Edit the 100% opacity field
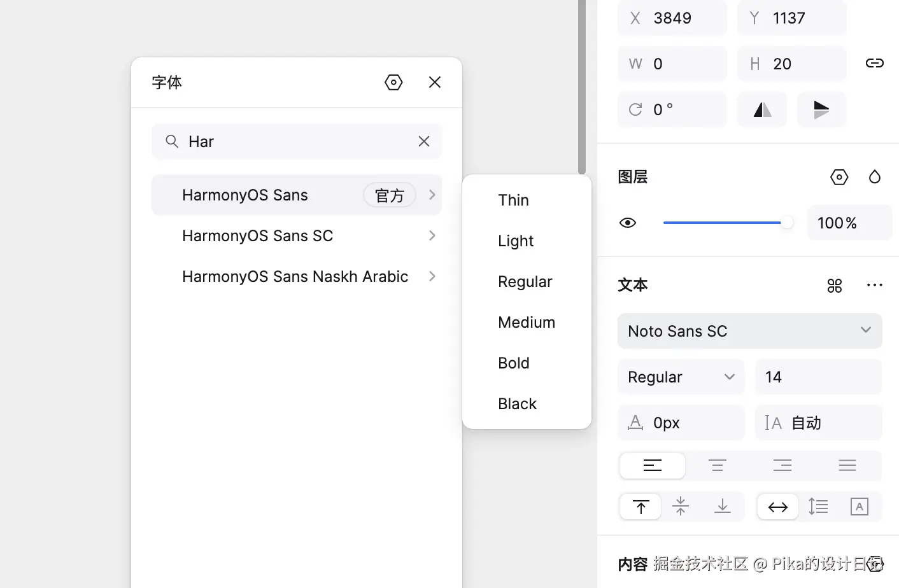 [x=849, y=223]
